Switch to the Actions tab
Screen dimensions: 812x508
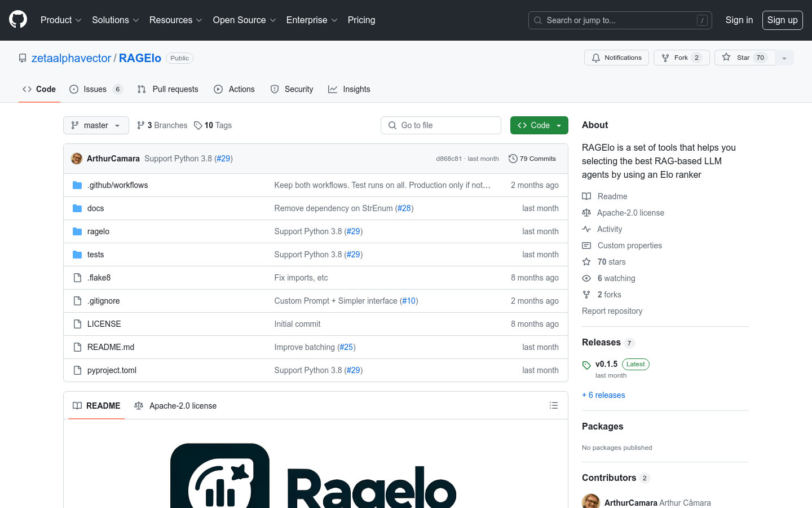tap(235, 89)
